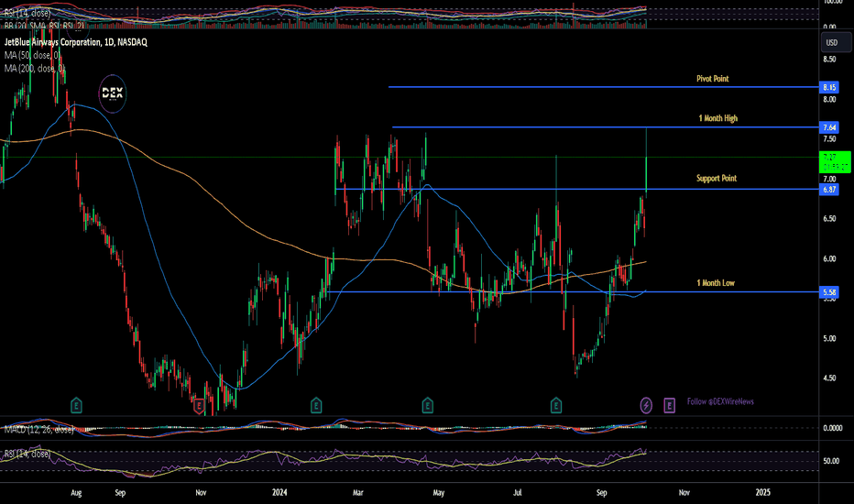Click the DEX circular logo

pos(113,93)
